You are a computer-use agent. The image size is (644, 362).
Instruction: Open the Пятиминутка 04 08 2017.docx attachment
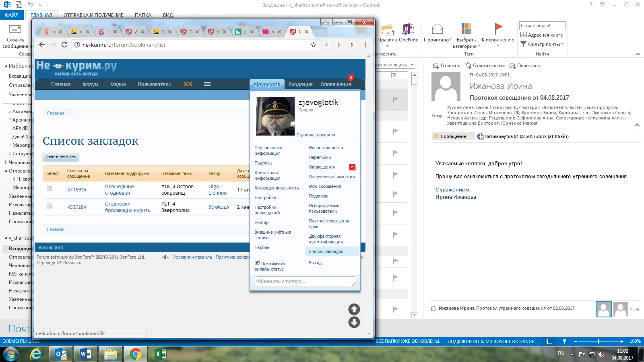click(x=523, y=136)
